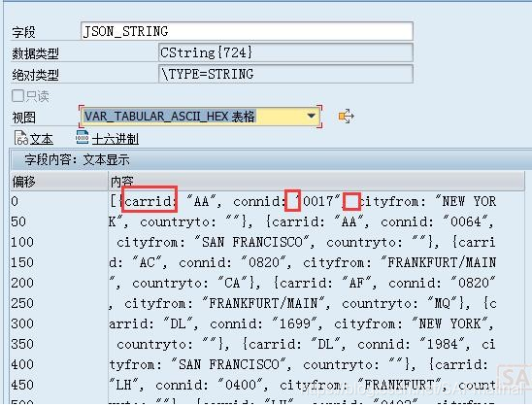The width and height of the screenshot is (532, 407).
Task: Click the 视图 view label
Action: pyautogui.click(x=23, y=118)
